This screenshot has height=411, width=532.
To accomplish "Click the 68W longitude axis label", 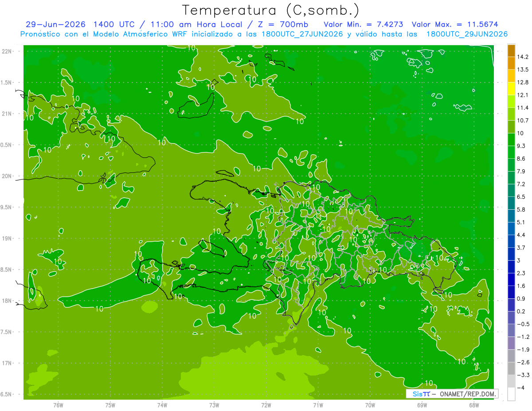I will coord(474,404).
